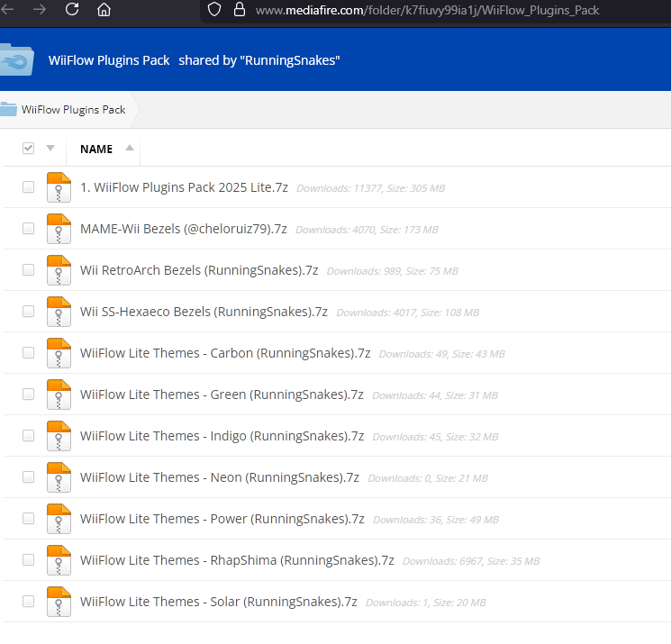The width and height of the screenshot is (671, 644).
Task: Tick the Solar theme checkbox
Action: [x=28, y=601]
